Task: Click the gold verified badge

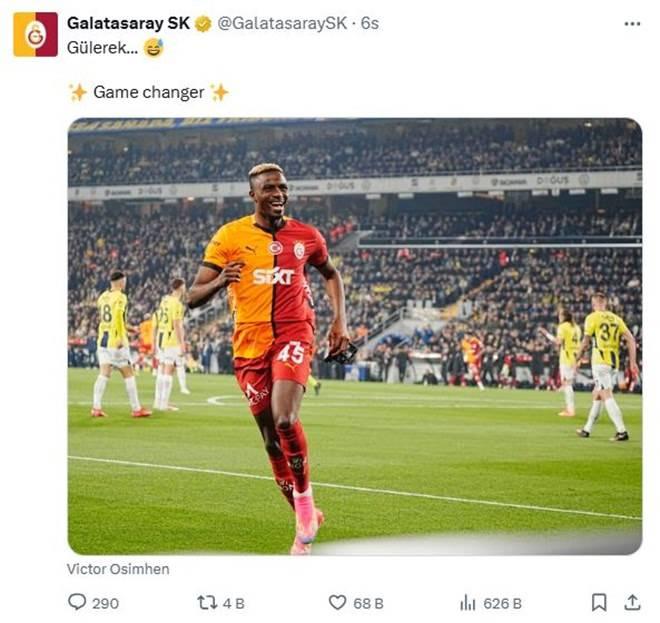Action: pyautogui.click(x=203, y=24)
